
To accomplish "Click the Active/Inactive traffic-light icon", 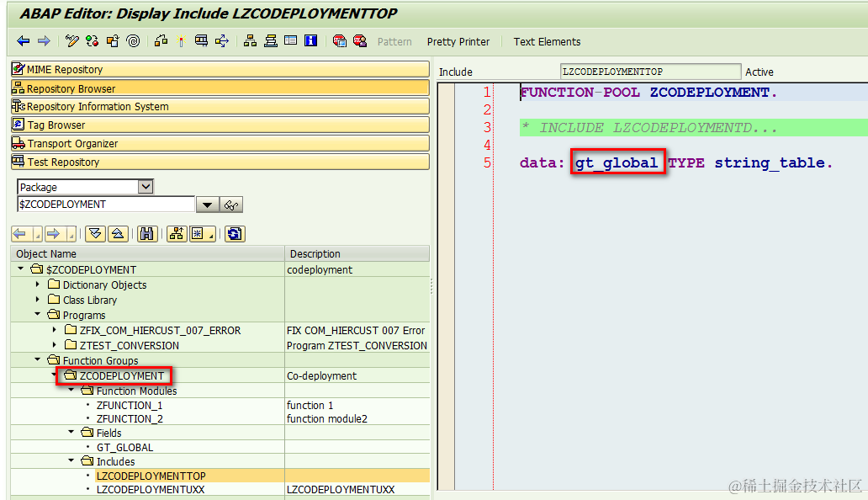I will 93,41.
